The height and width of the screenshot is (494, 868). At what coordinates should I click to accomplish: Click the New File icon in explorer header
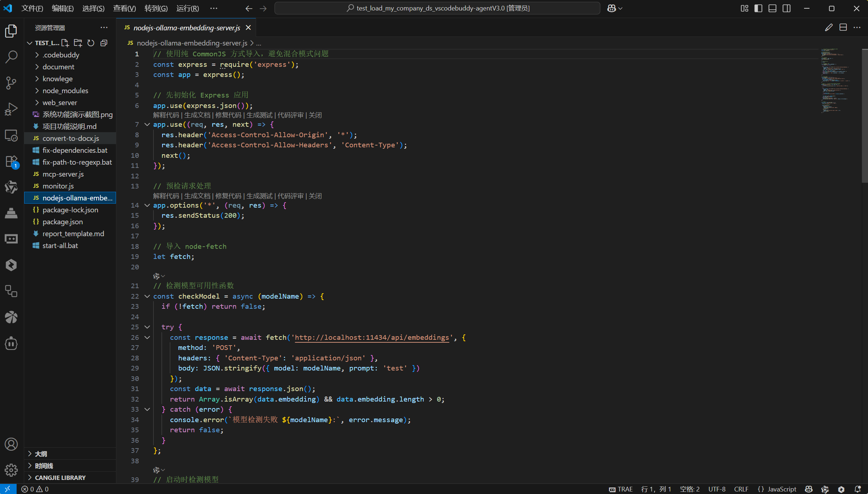pyautogui.click(x=65, y=43)
